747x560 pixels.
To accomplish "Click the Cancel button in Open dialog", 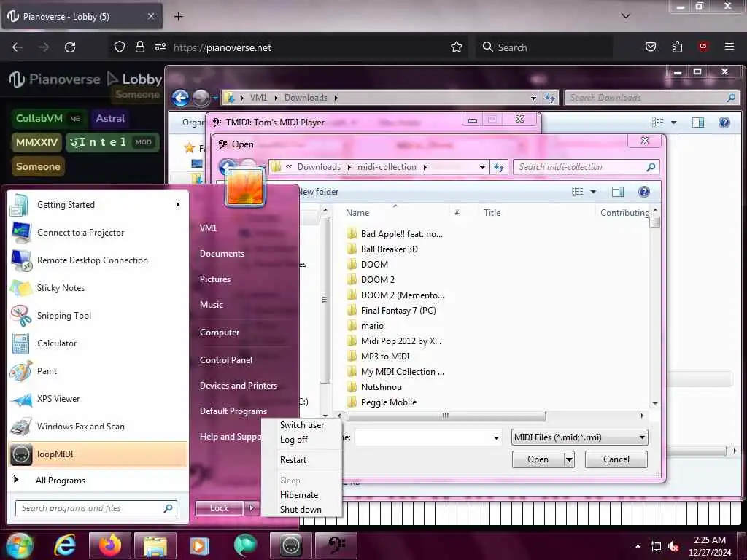I will click(x=616, y=459).
